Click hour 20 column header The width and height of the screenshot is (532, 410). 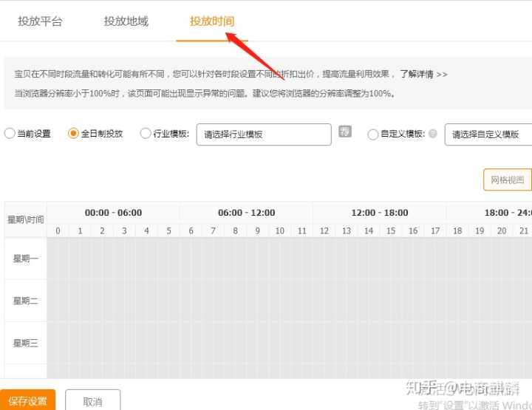coord(502,231)
